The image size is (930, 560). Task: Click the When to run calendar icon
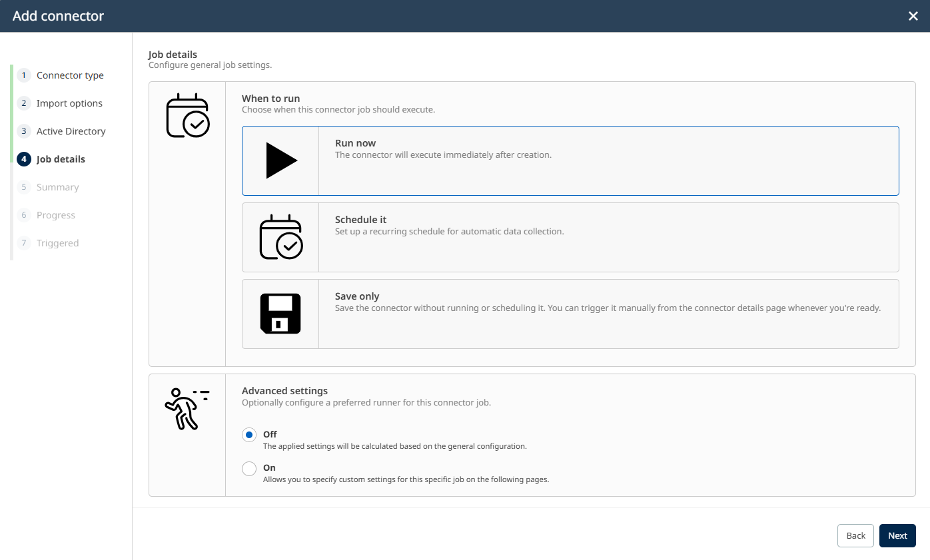188,116
